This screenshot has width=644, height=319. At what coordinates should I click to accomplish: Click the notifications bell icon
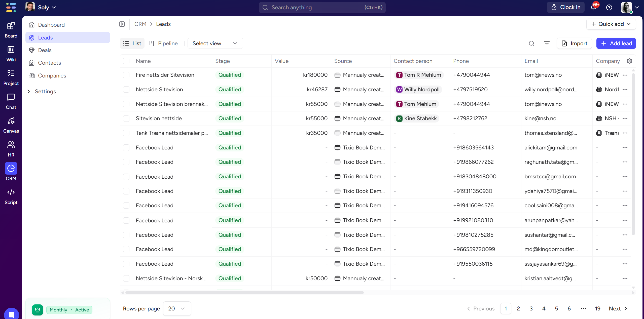click(x=593, y=8)
